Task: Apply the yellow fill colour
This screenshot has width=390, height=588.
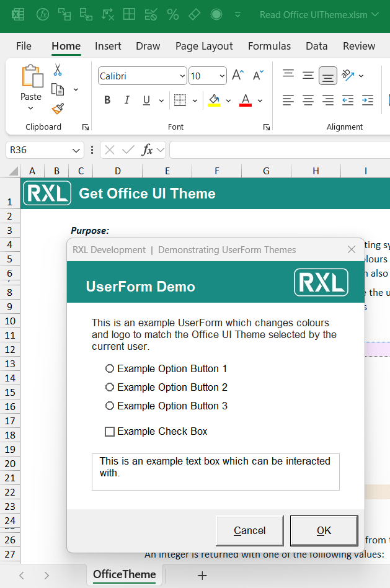Action: pos(214,100)
